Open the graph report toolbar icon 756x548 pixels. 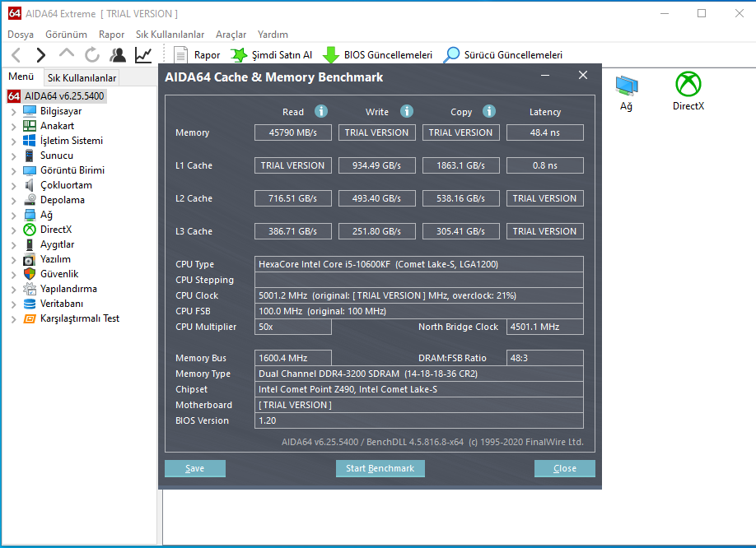pyautogui.click(x=143, y=55)
